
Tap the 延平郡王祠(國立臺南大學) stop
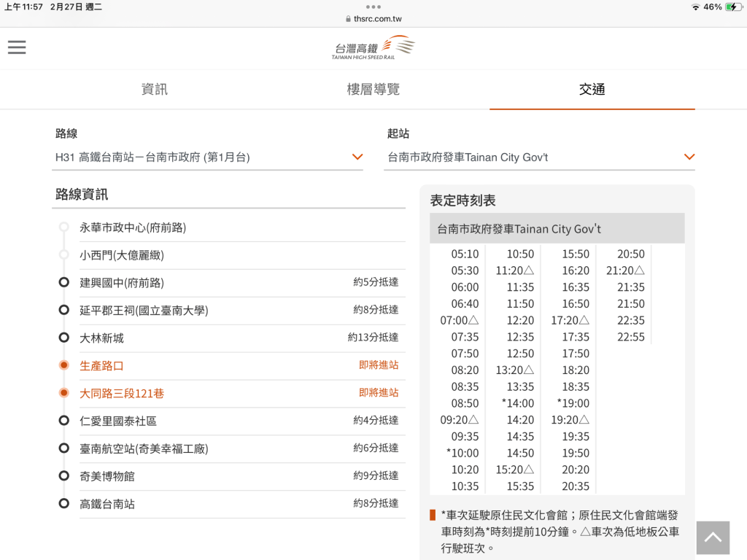pyautogui.click(x=144, y=311)
